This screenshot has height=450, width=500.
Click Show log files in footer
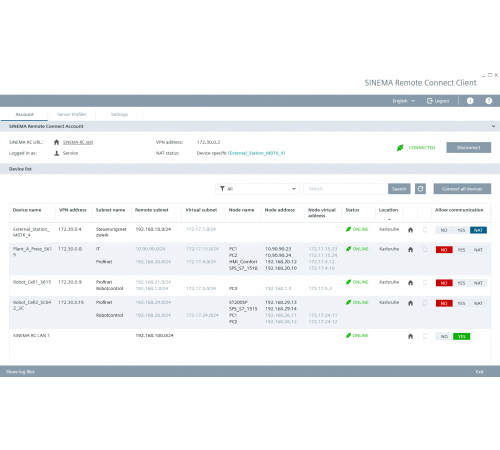tap(20, 372)
